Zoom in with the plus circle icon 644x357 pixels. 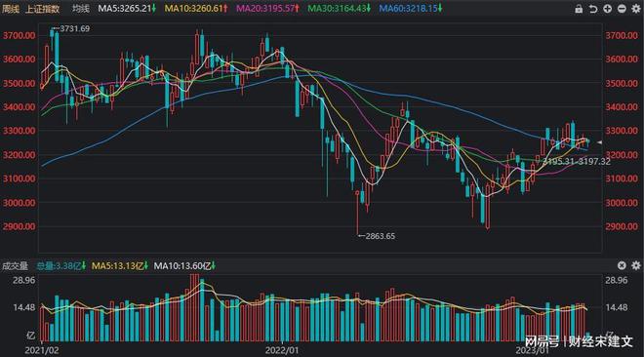608,9
